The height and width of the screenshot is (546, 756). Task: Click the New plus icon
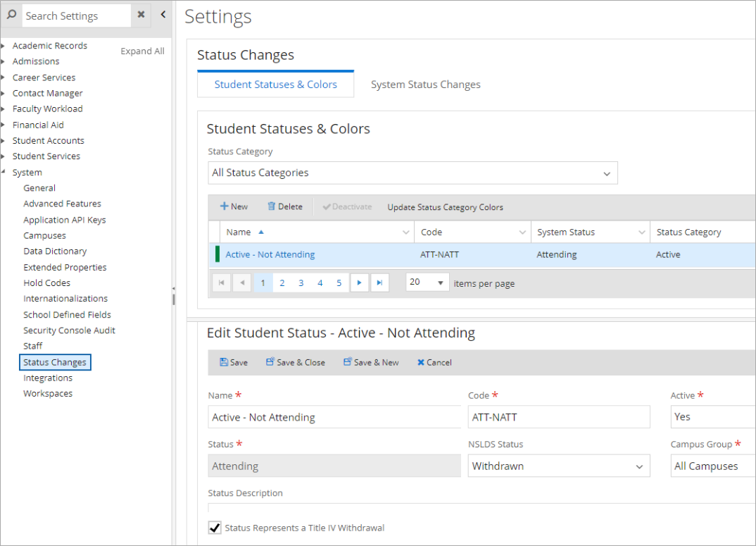click(225, 206)
